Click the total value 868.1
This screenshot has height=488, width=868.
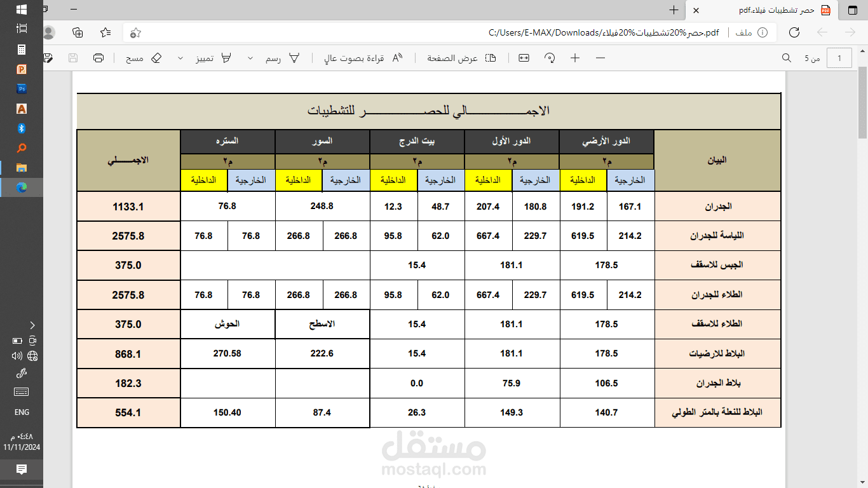click(x=128, y=354)
